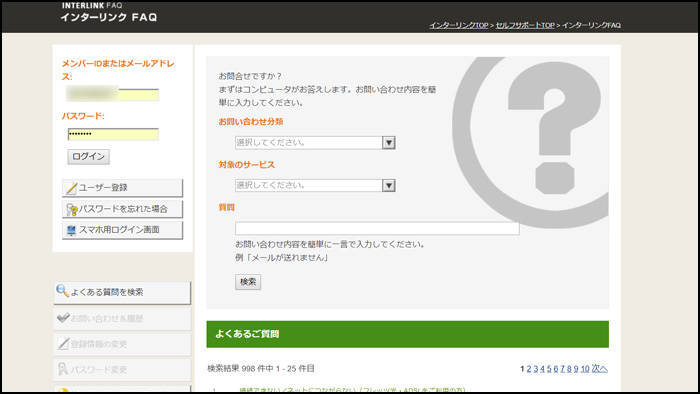
Task: Go to results page 6
Action: click(x=556, y=369)
